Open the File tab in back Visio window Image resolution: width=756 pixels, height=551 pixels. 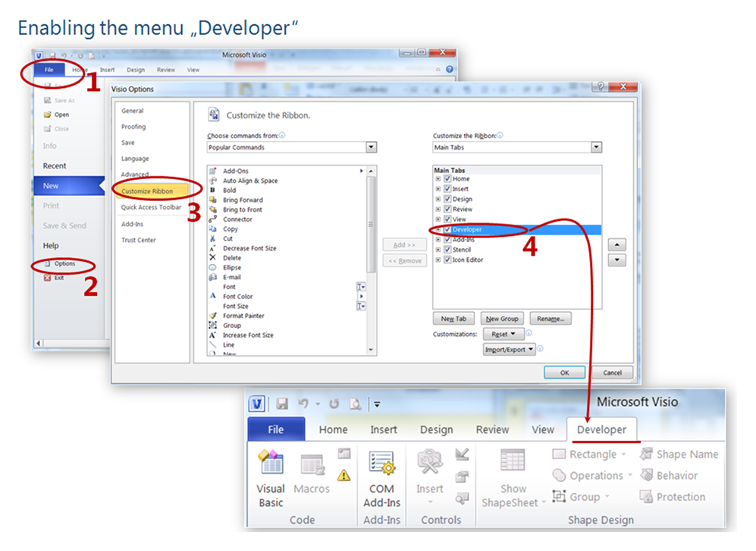(x=49, y=70)
